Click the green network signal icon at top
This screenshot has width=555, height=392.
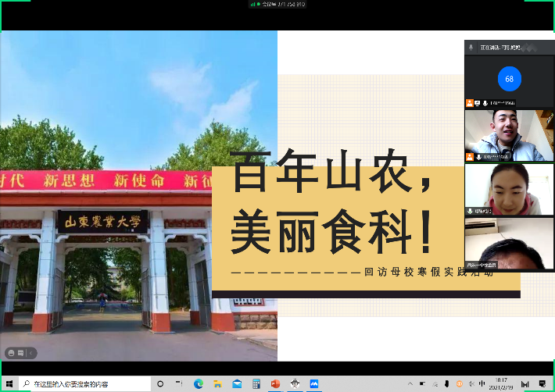[x=253, y=4]
